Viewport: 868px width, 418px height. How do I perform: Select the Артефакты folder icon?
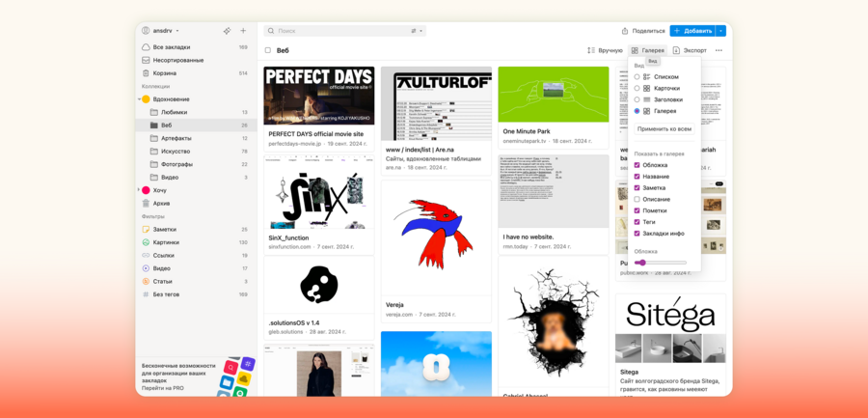coord(154,138)
